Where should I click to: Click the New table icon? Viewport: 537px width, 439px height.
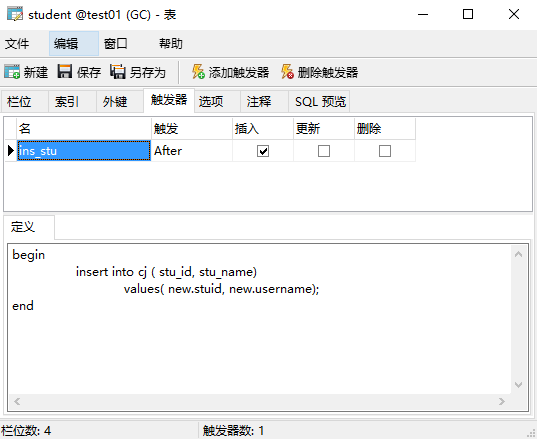pos(12,72)
